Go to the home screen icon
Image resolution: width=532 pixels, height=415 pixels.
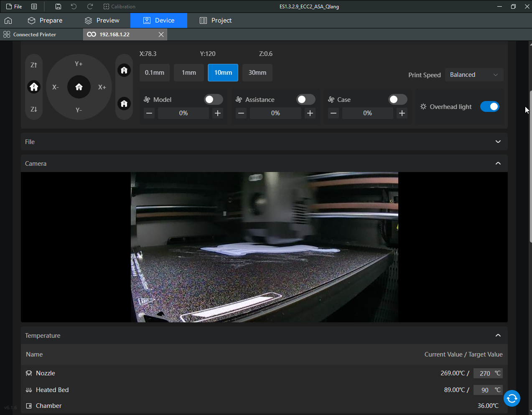coord(8,20)
